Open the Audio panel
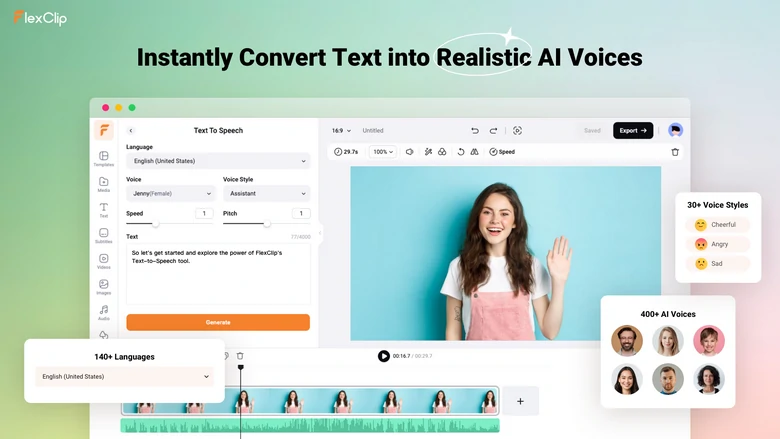 (x=103, y=312)
